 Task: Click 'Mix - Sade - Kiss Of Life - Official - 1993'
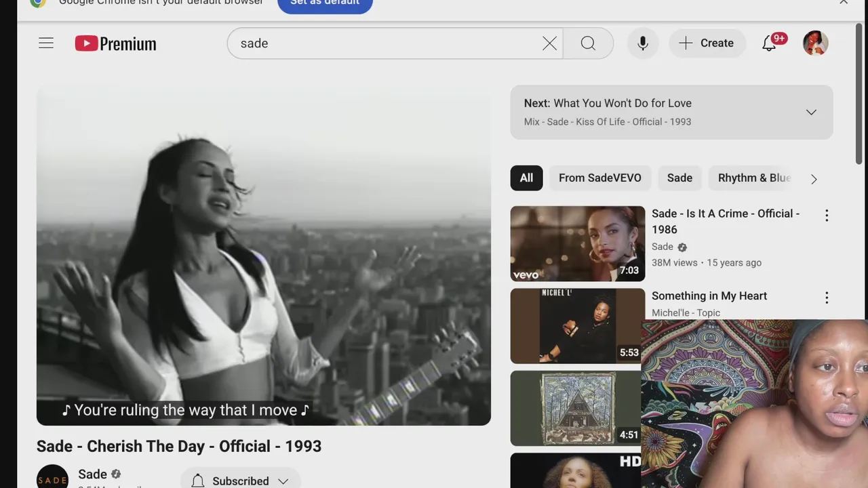pos(608,122)
